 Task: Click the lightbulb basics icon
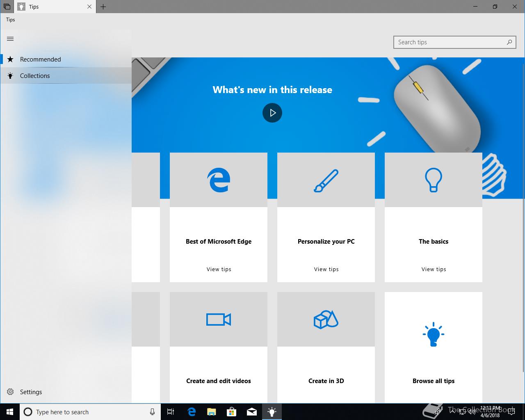434,180
